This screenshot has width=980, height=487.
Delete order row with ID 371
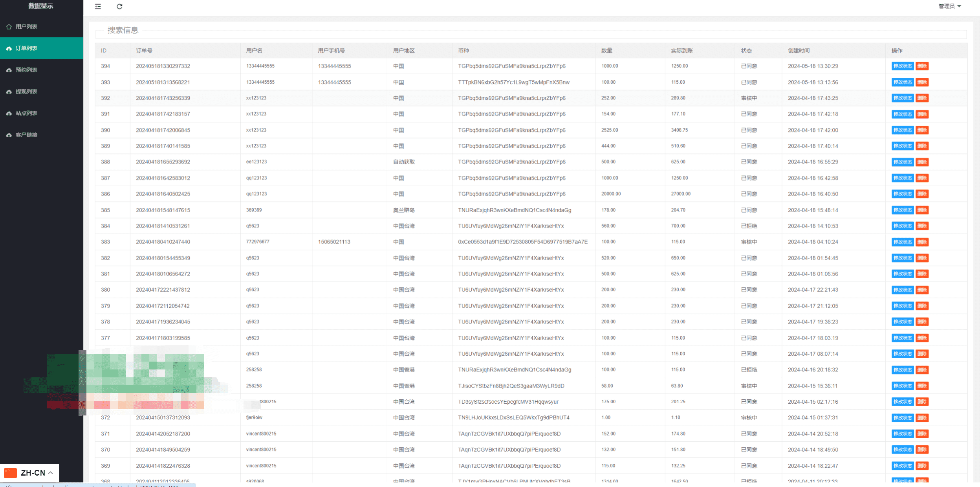pyautogui.click(x=922, y=434)
